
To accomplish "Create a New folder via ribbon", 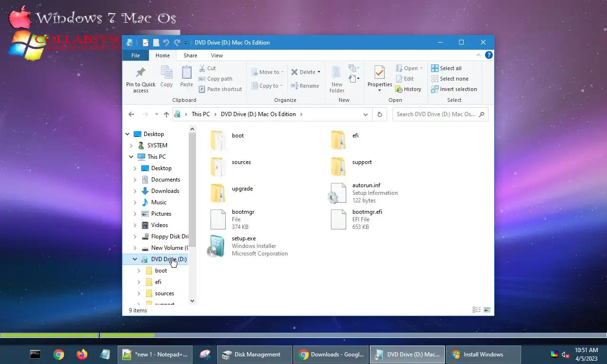I will pos(337,79).
